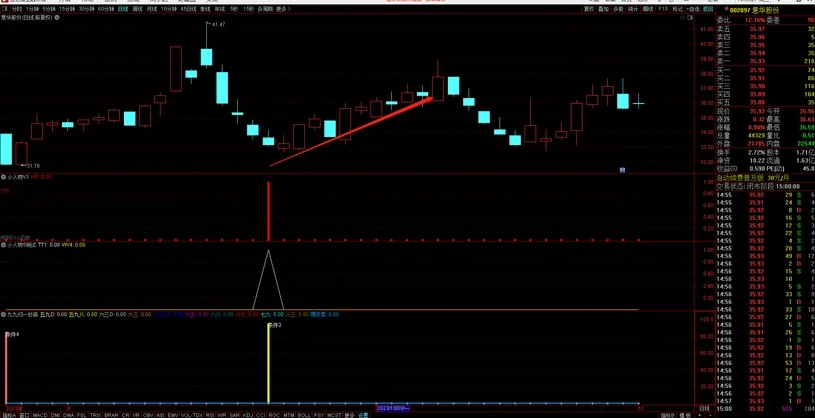Select the 画线 drawing tool
Viewport: 815px width, 418px height.
[x=648, y=9]
